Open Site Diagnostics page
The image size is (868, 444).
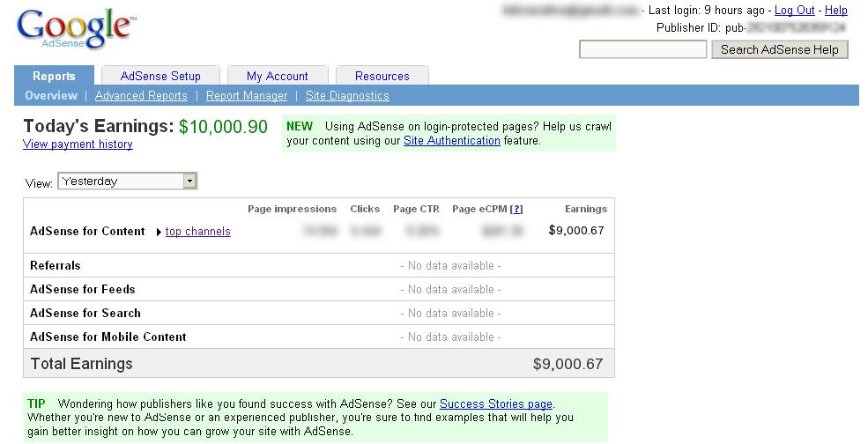[347, 96]
